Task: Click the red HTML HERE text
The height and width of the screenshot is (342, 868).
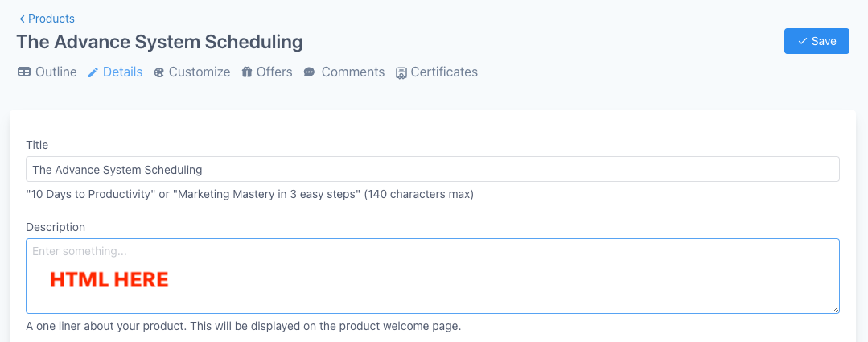Action: click(109, 280)
